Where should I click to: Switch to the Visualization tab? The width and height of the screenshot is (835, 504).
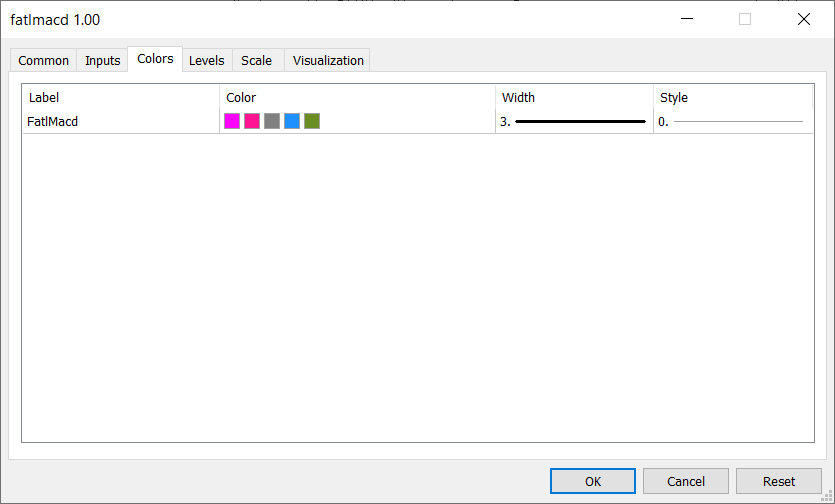pos(328,60)
